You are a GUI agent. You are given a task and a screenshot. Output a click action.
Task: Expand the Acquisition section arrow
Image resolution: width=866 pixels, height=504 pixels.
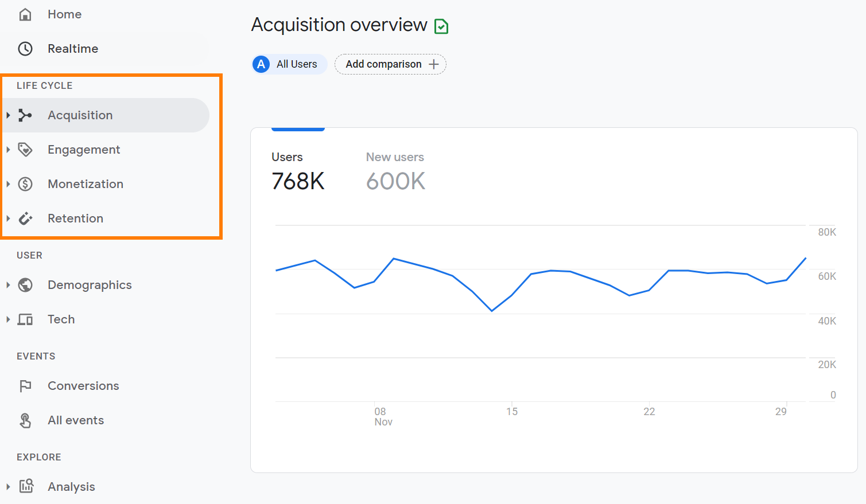[8, 115]
